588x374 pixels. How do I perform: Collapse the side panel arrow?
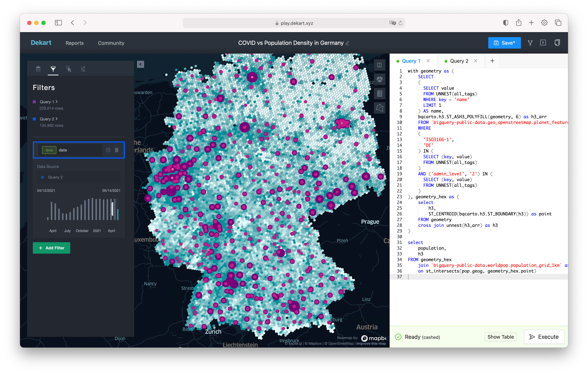pos(140,64)
